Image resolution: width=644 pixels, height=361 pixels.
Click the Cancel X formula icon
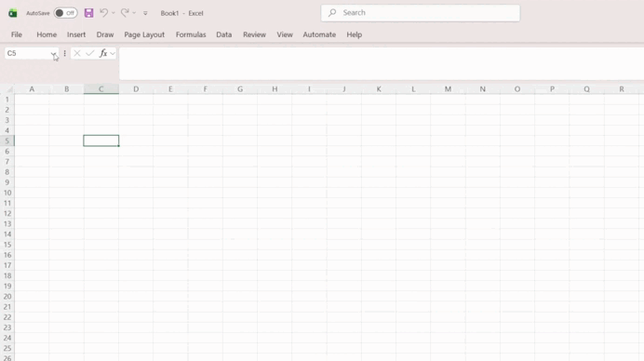pyautogui.click(x=77, y=53)
